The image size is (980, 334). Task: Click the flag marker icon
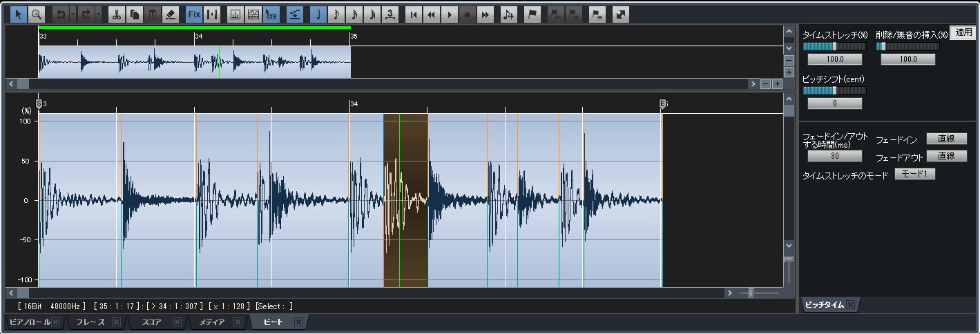click(532, 14)
